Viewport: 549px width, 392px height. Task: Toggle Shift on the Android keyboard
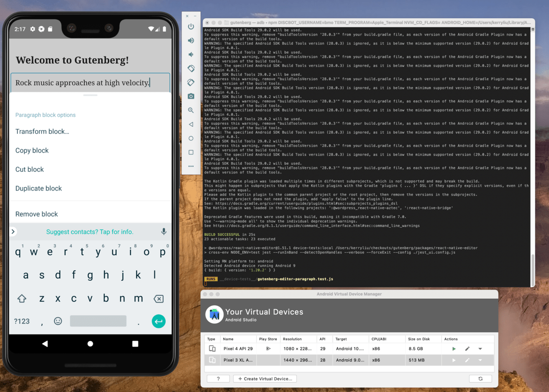pos(21,299)
